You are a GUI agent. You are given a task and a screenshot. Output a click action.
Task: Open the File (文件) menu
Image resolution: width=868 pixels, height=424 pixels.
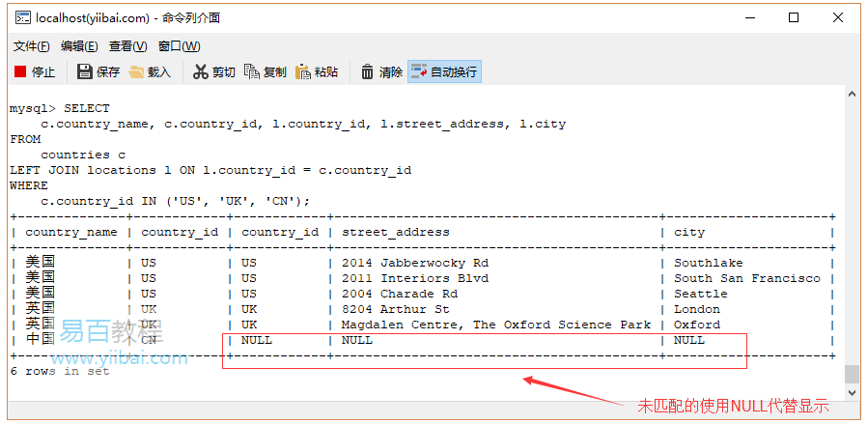tap(32, 46)
